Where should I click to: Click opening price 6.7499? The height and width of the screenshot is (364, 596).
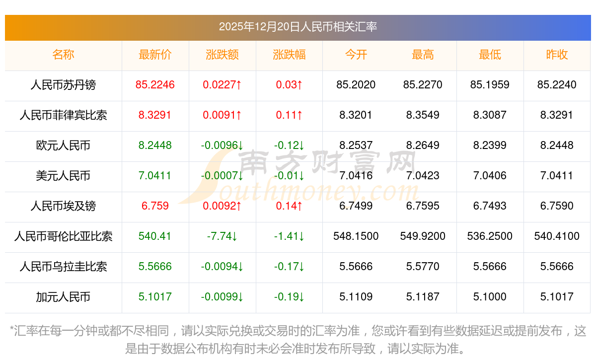(356, 206)
